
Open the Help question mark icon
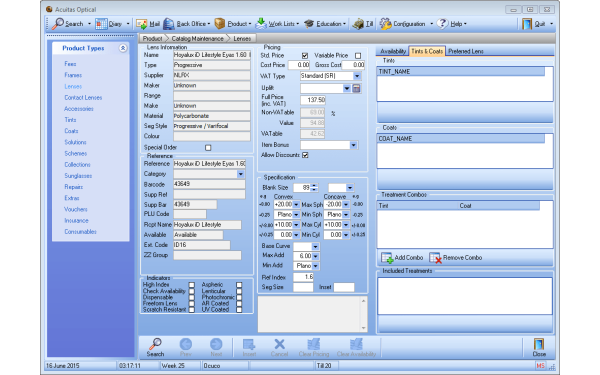point(442,24)
